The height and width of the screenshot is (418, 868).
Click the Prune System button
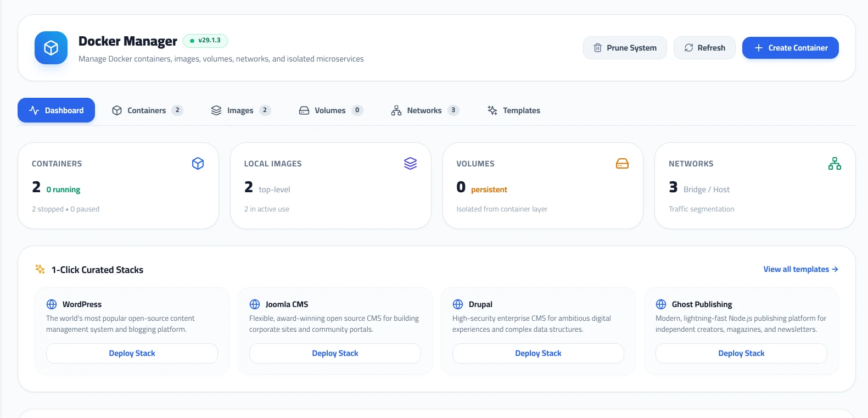click(625, 48)
